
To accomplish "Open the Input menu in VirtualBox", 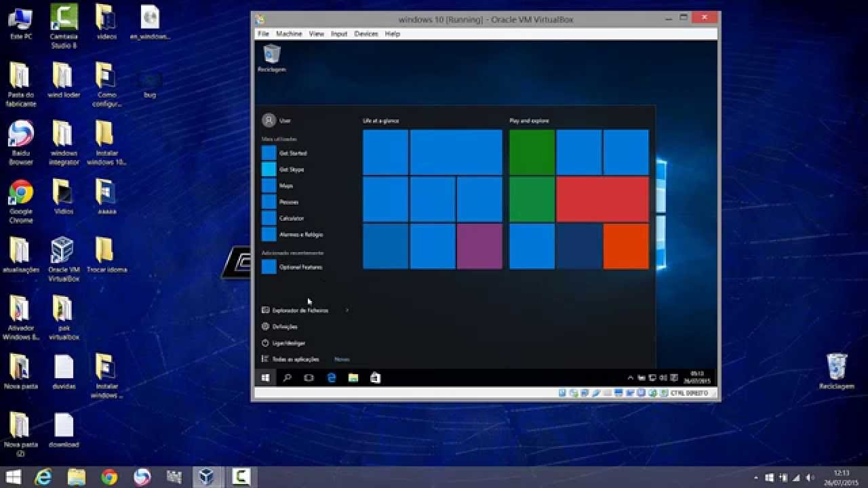I will 339,33.
